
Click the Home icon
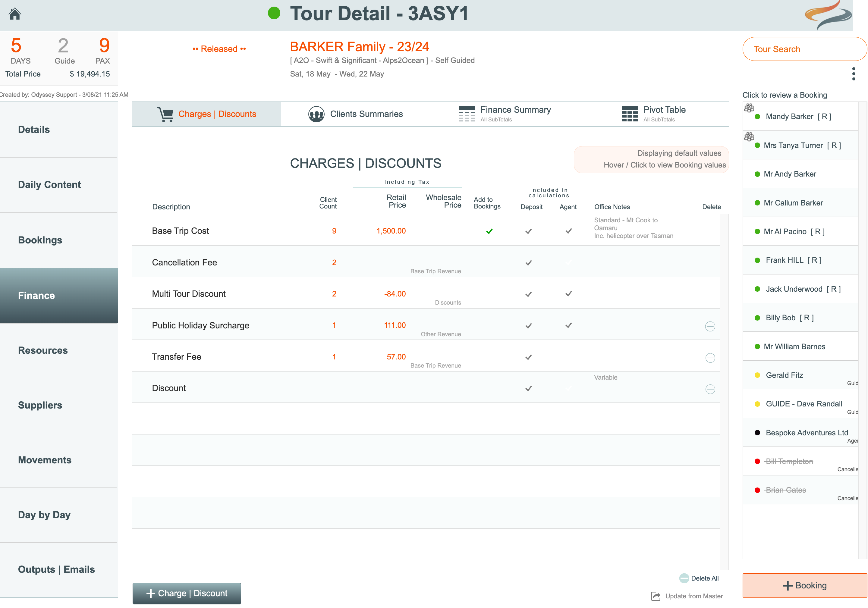[x=15, y=14]
